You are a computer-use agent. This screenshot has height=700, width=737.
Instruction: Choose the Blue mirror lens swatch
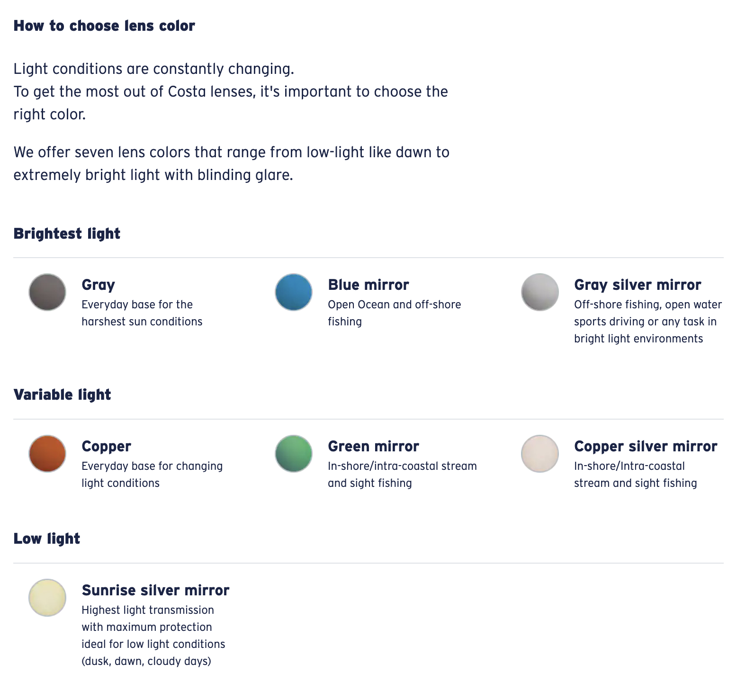click(x=294, y=292)
